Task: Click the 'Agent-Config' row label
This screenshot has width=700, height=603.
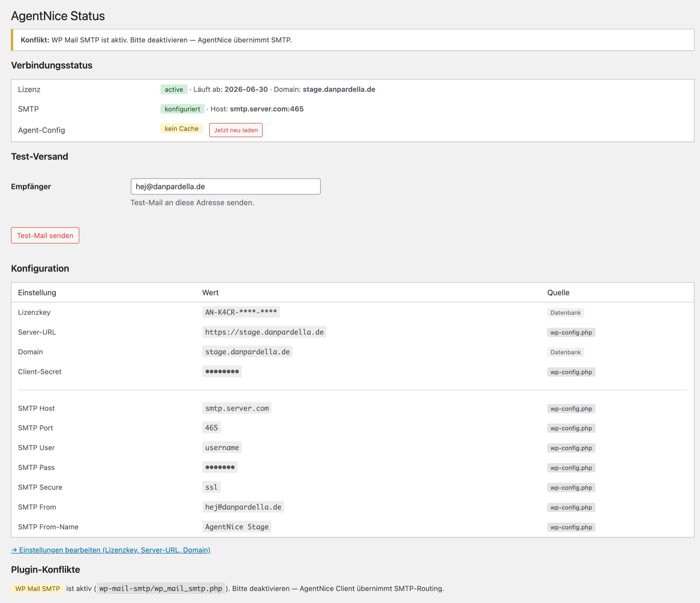Action: (41, 130)
